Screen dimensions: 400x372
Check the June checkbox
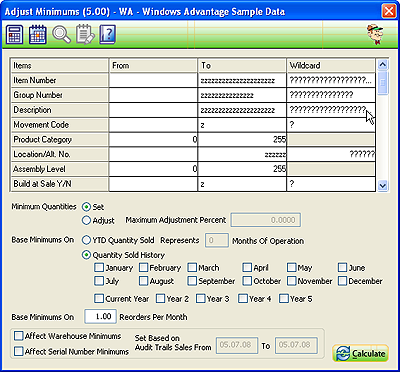tap(343, 268)
